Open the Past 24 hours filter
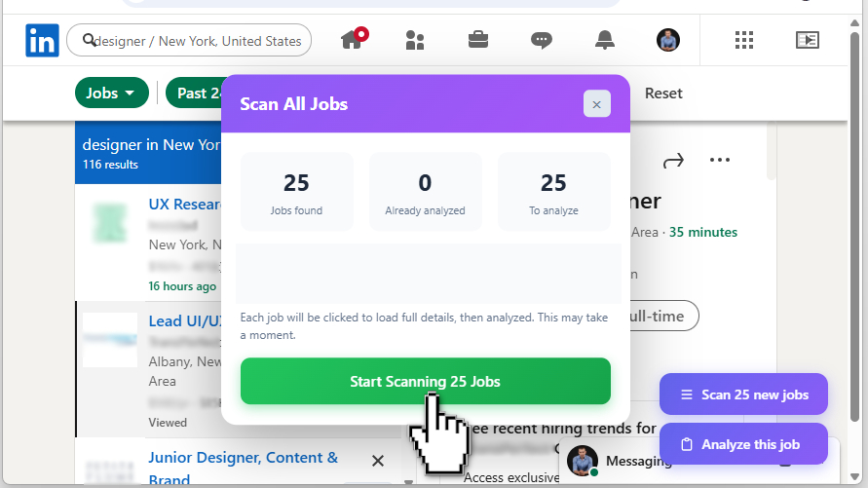This screenshot has width=868, height=488. pyautogui.click(x=195, y=94)
